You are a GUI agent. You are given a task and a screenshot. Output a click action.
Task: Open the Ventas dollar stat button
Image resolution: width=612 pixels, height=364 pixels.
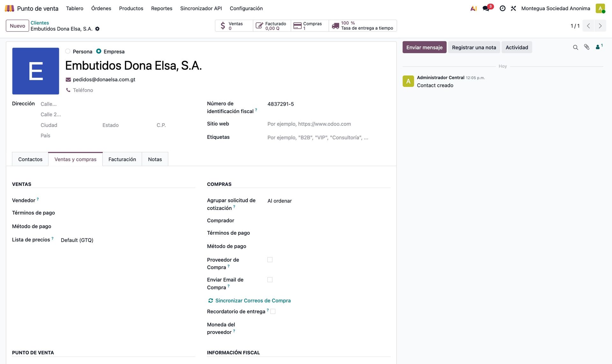pos(234,26)
